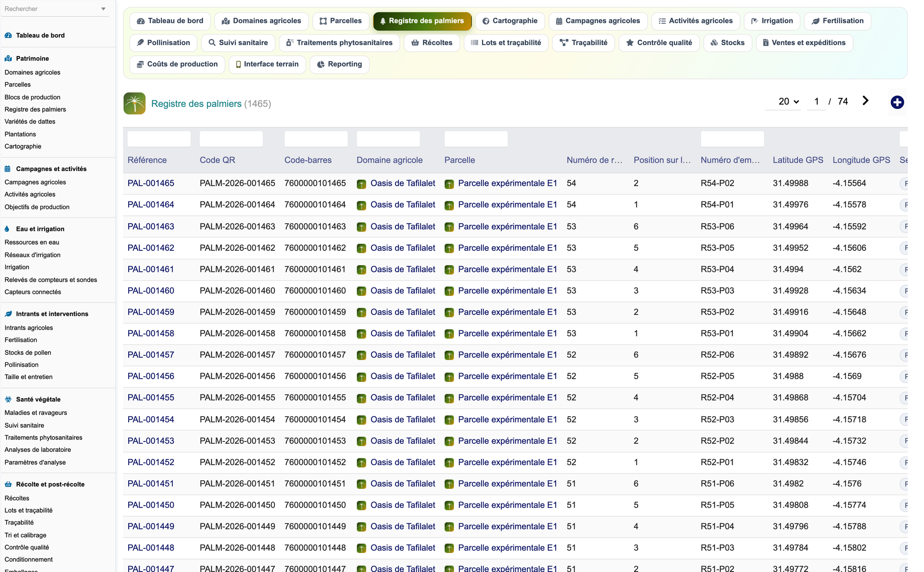Open the Traitements phytosanitaires tab
This screenshot has width=924, height=572.
click(x=339, y=43)
